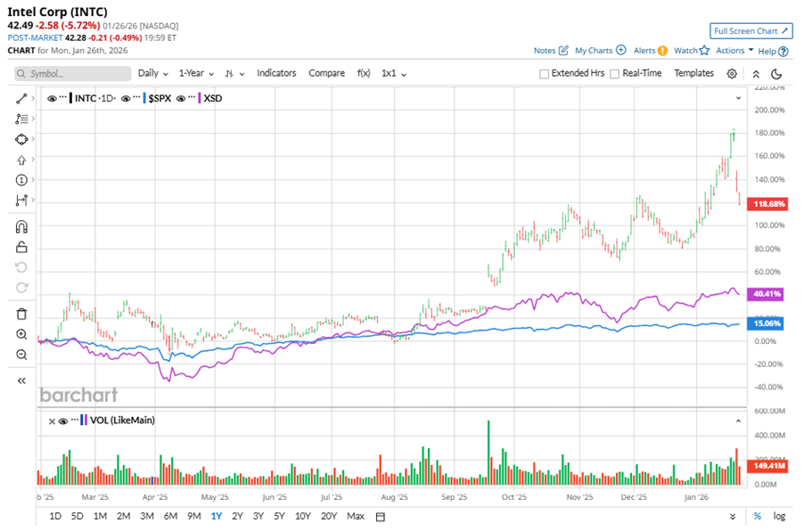Open the Templates menu
804x532 pixels.
pos(693,73)
